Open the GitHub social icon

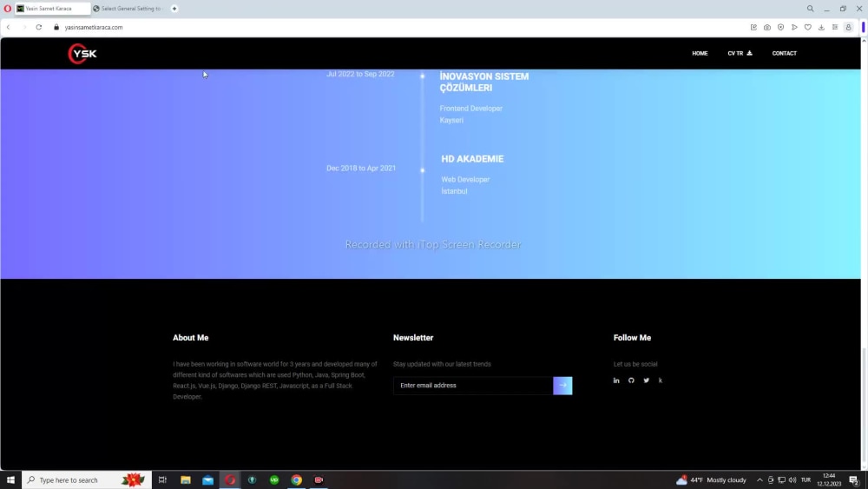631,380
